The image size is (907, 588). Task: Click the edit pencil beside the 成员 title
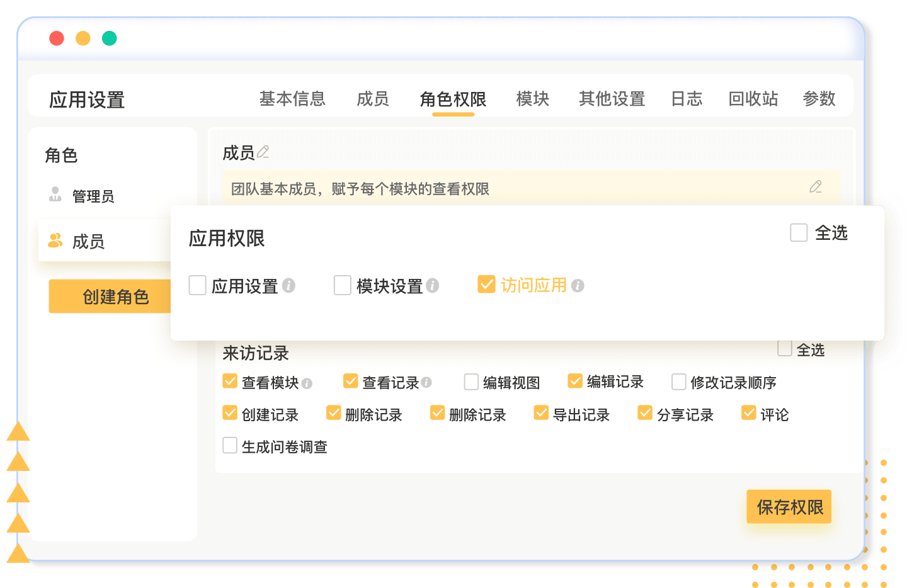point(263,152)
